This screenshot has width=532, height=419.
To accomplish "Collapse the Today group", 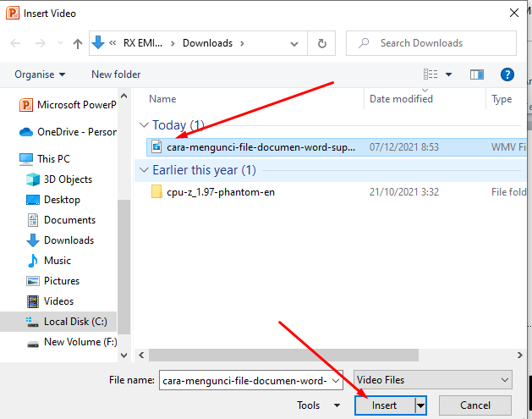I will [143, 125].
